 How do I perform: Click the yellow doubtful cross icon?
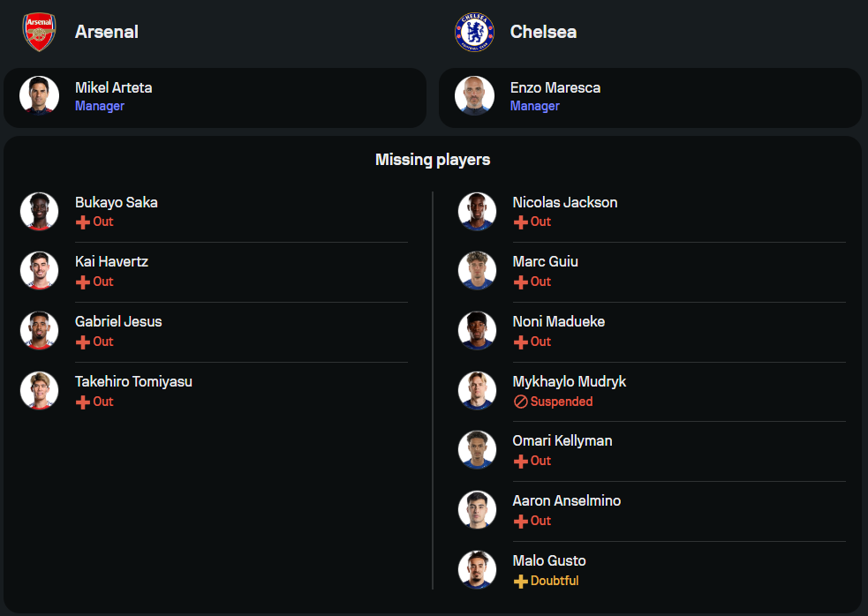(x=520, y=582)
